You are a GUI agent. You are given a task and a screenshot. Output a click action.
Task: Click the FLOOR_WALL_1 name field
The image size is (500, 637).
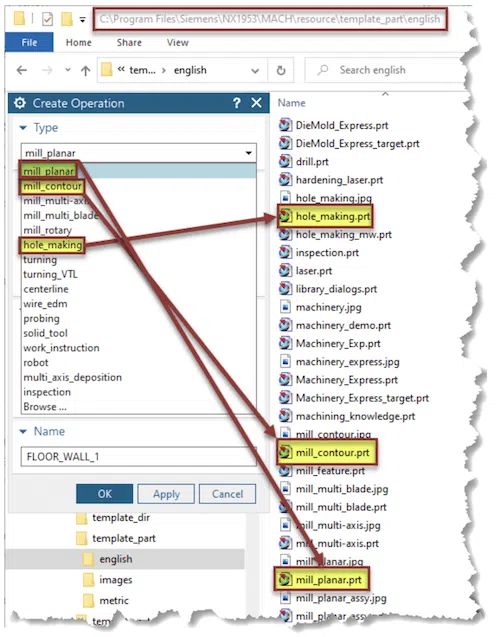tap(139, 457)
